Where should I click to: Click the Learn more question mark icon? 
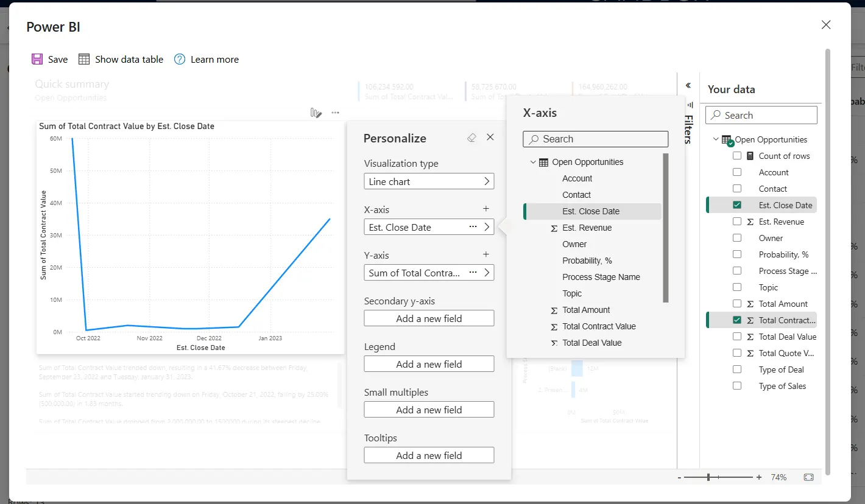[x=180, y=59]
